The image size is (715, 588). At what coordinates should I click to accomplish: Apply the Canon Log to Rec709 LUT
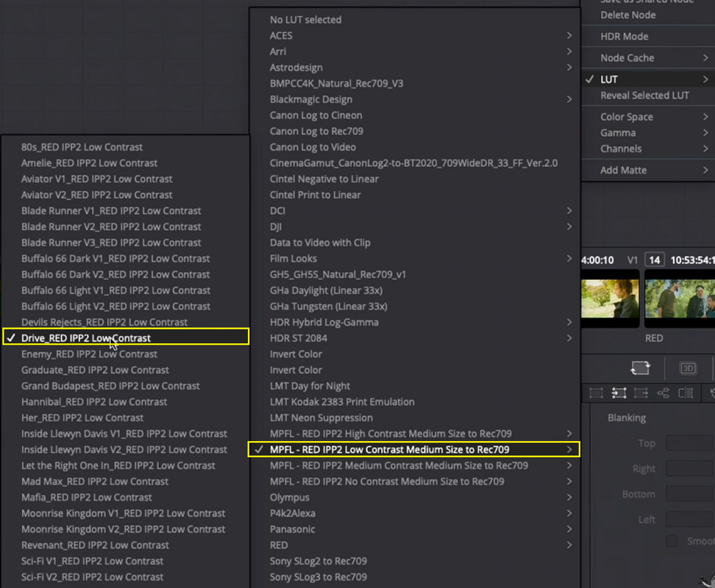click(x=414, y=131)
